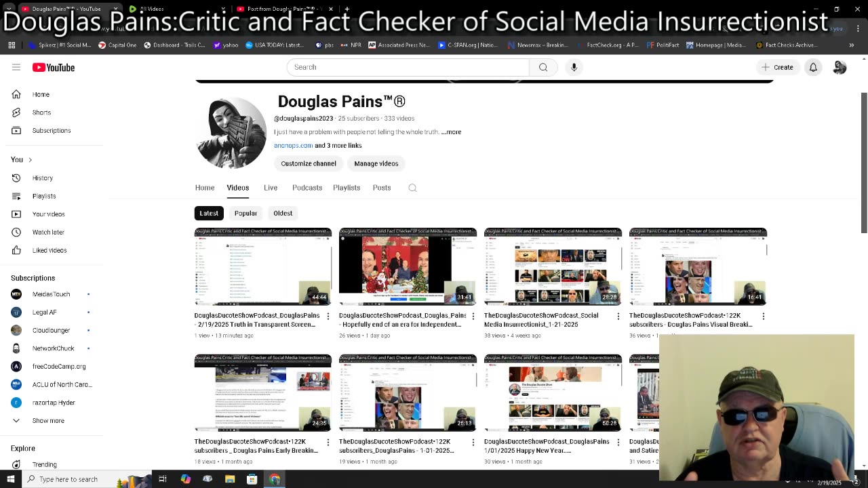Click the search magnifier button

tap(543, 67)
